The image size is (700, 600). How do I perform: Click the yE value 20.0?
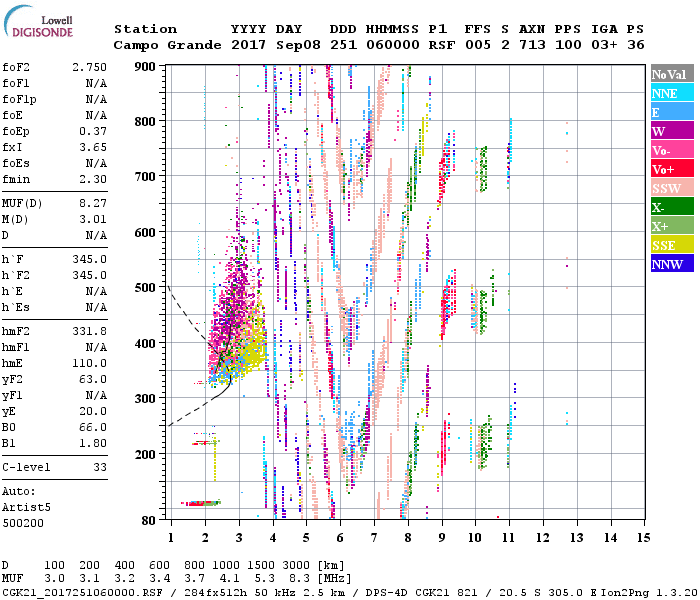click(93, 412)
